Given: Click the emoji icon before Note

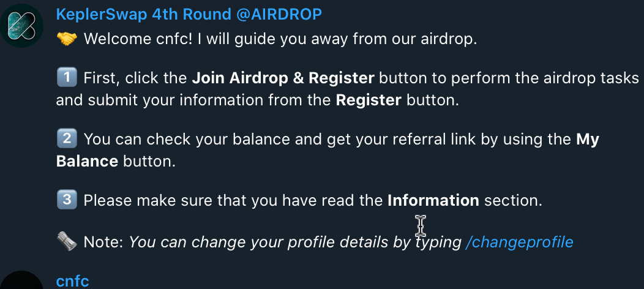Looking at the screenshot, I should [66, 241].
